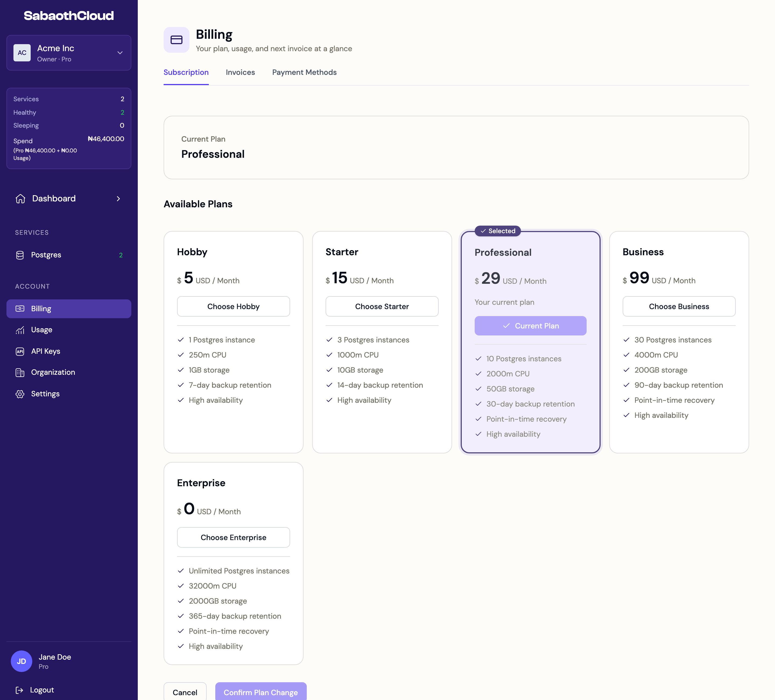Screen dimensions: 775x700
Task: Click the AC organization avatar
Action: 22,53
